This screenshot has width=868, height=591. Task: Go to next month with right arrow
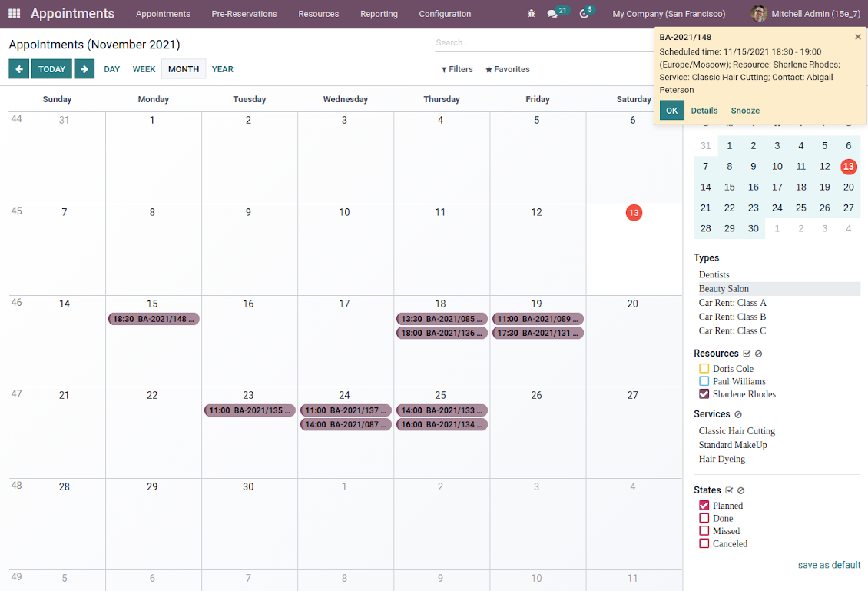pyautogui.click(x=84, y=69)
